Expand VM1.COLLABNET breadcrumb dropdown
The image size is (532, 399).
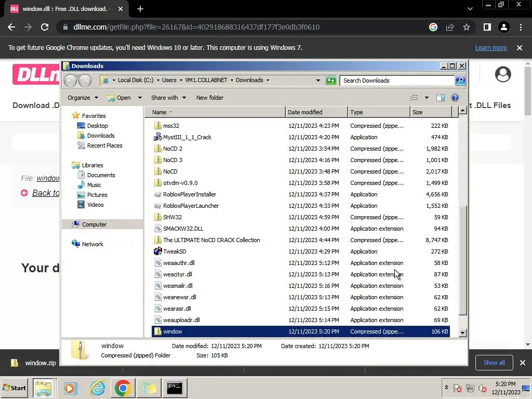[x=232, y=81]
